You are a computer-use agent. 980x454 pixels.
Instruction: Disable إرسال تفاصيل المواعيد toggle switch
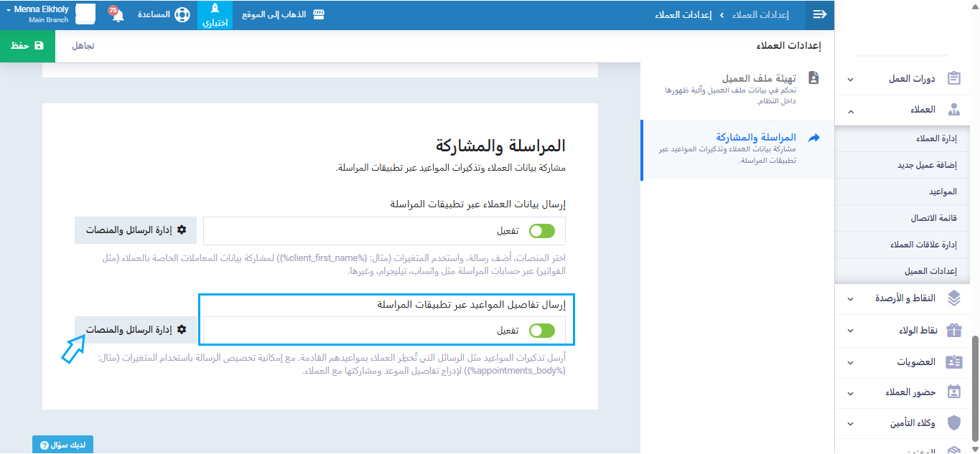coord(542,331)
